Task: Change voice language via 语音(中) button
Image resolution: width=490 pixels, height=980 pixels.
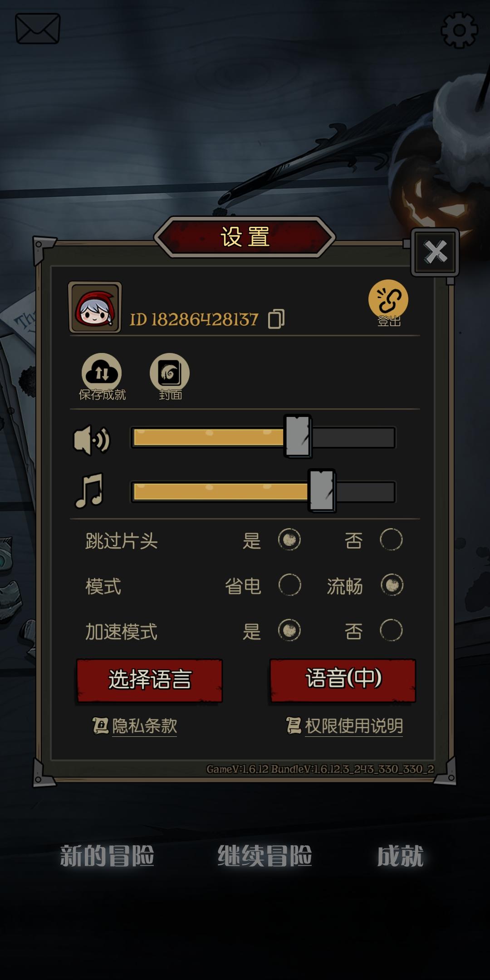Action: pos(343,681)
